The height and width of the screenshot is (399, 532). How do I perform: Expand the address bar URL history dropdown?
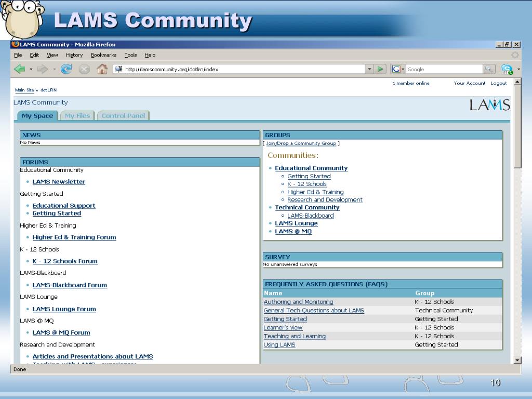pos(369,69)
